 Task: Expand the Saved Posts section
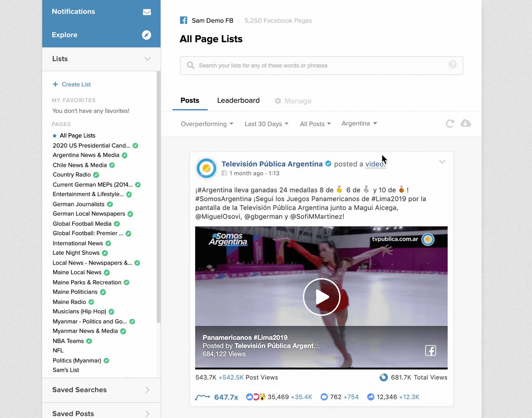(101, 413)
